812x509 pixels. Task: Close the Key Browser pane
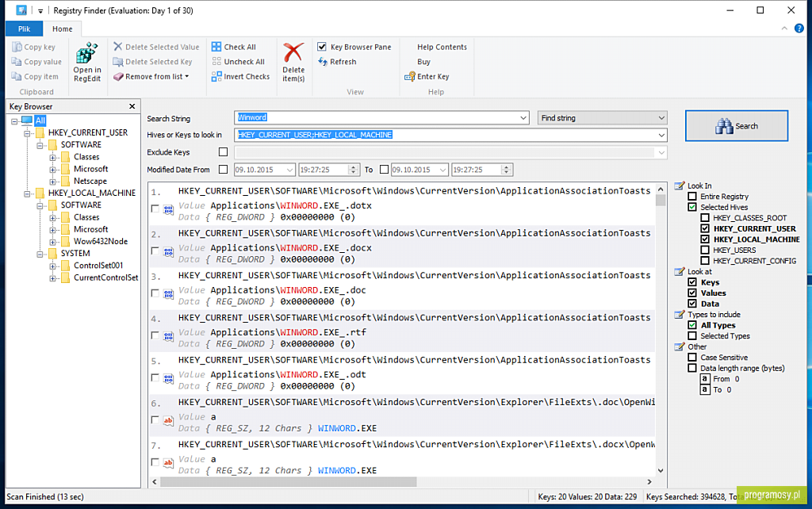[x=132, y=106]
